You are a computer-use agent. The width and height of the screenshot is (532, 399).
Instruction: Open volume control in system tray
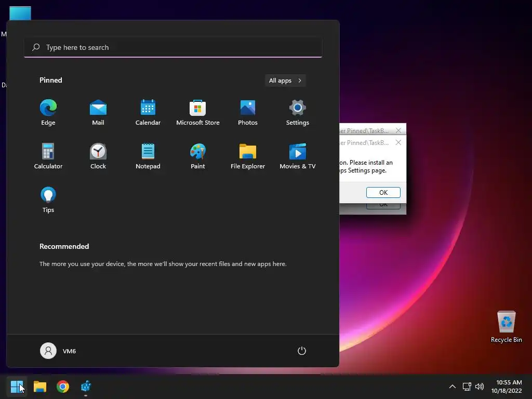click(x=480, y=387)
